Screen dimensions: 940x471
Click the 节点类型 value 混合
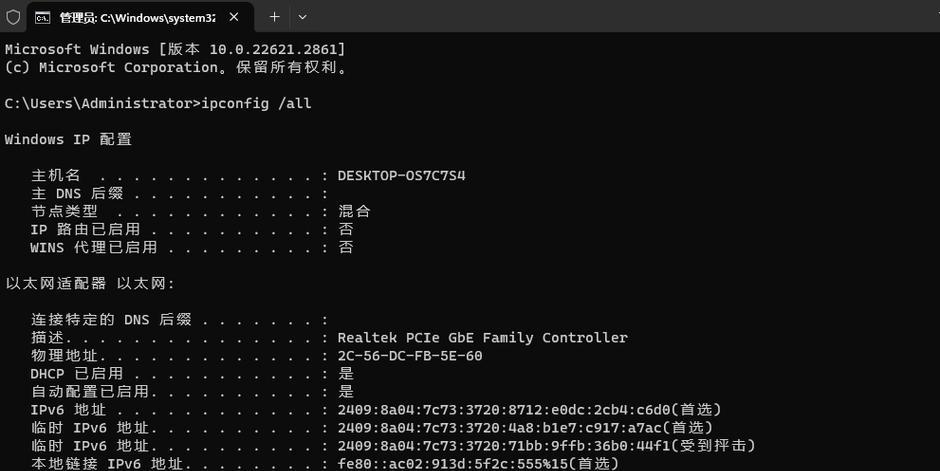tap(354, 211)
